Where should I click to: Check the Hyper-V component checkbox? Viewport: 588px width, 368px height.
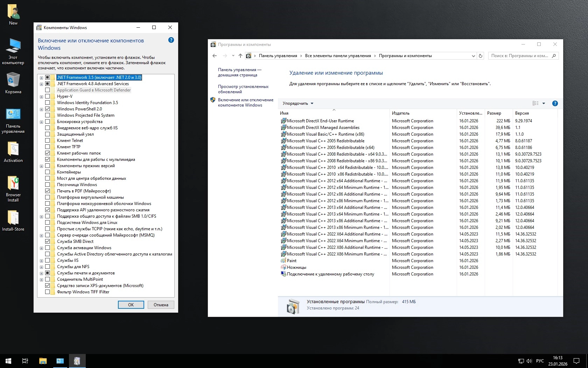pos(47,96)
